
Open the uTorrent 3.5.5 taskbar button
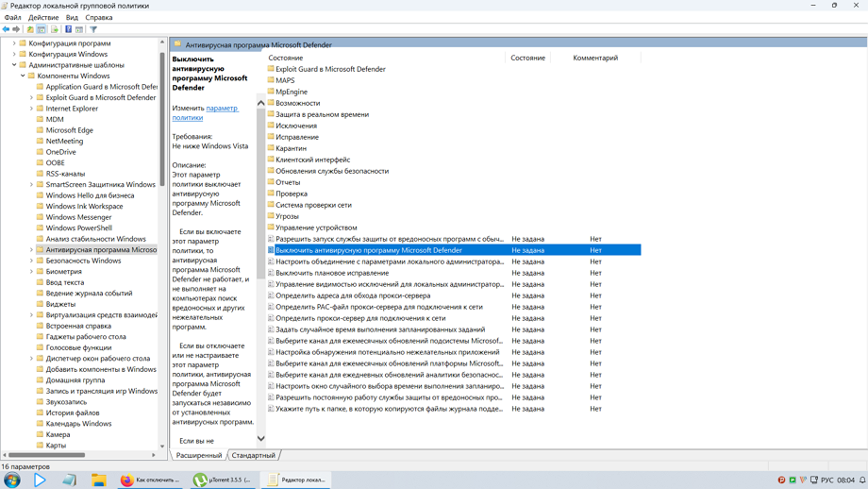(x=224, y=480)
